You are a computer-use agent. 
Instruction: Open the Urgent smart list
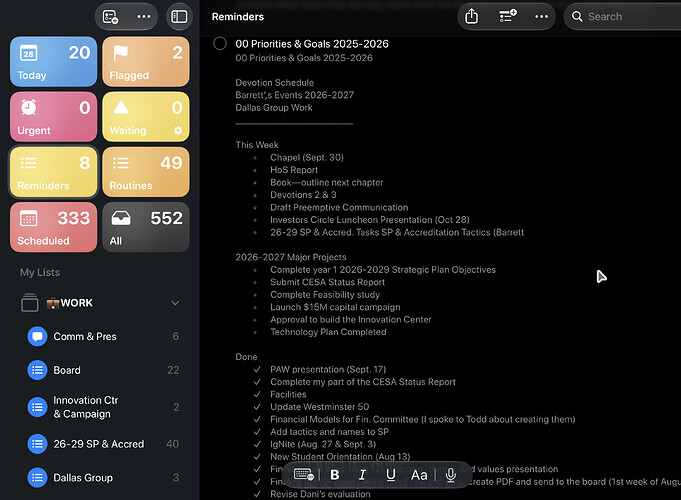coord(53,117)
